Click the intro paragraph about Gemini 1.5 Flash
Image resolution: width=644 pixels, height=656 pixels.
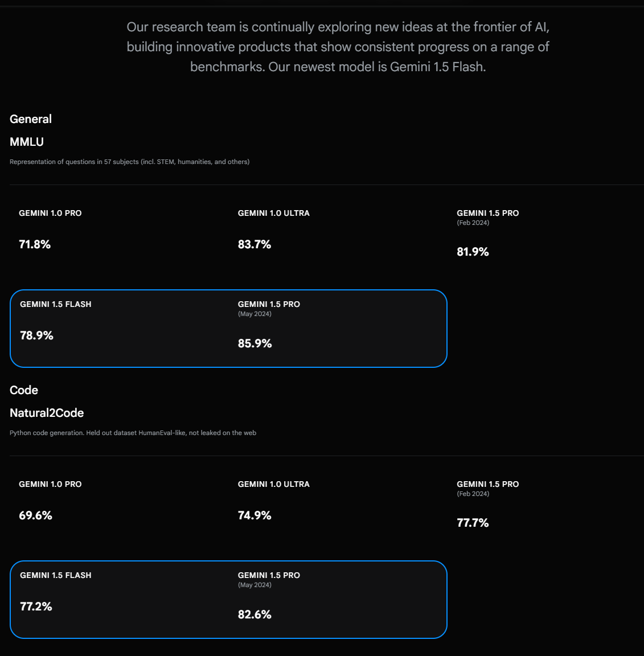(x=338, y=47)
